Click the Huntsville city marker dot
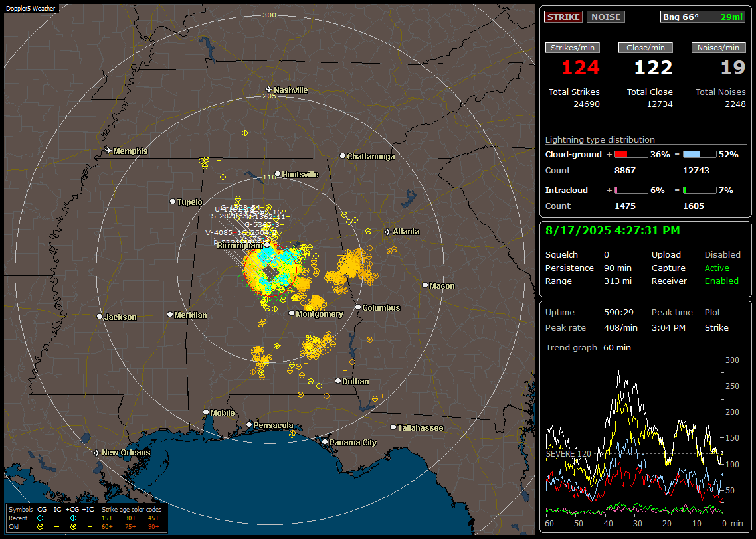 [x=278, y=174]
